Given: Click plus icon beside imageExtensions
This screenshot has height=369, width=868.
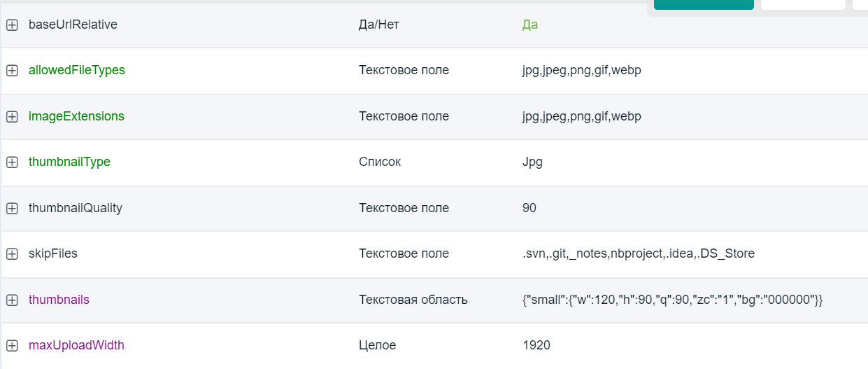Looking at the screenshot, I should pos(12,117).
